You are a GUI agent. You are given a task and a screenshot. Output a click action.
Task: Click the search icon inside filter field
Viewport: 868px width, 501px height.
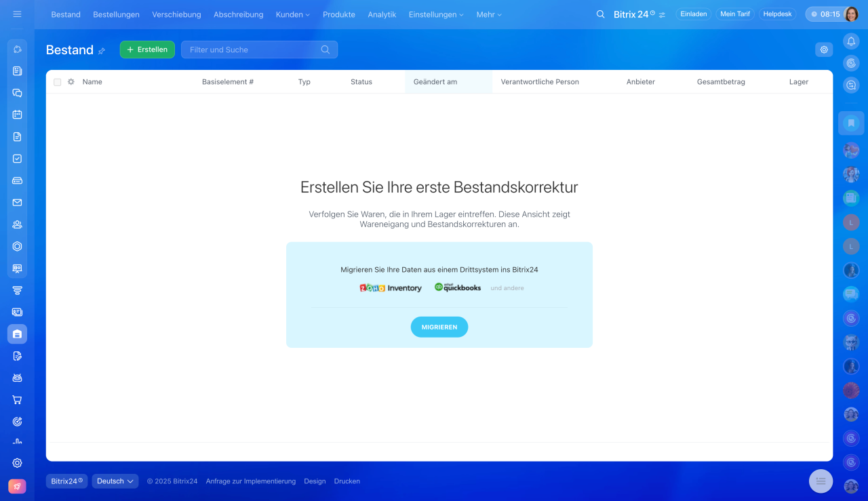tap(325, 49)
